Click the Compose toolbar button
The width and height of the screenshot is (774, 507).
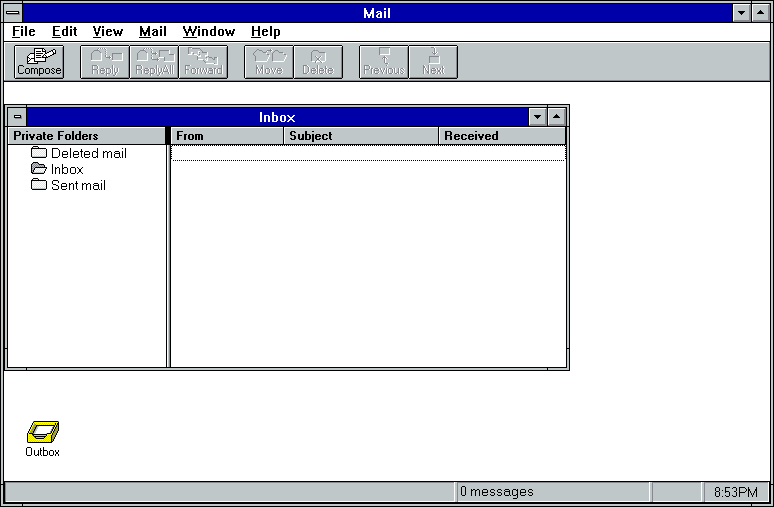point(39,62)
